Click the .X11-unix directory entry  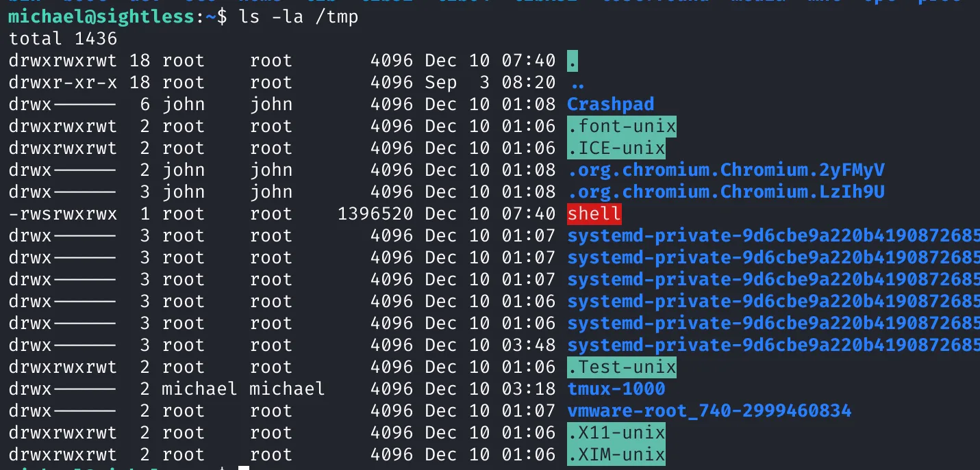point(616,432)
